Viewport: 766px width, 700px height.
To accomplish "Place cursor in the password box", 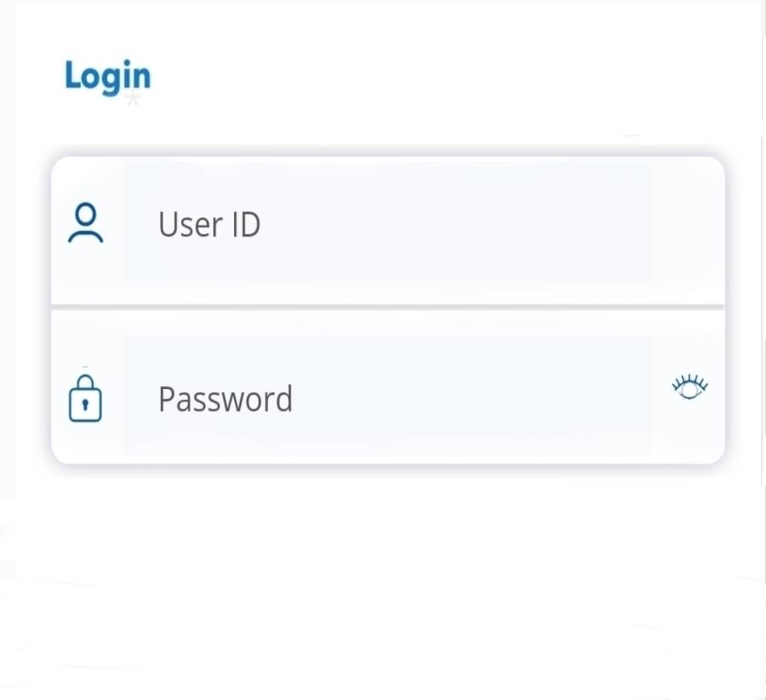I will (x=389, y=398).
